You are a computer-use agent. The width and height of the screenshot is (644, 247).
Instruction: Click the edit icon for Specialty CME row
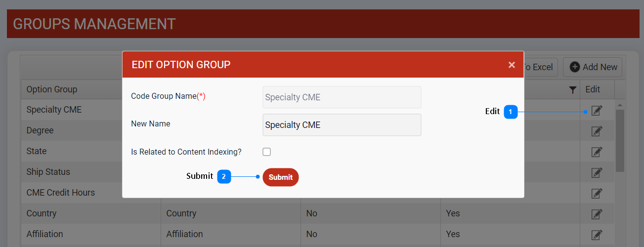597,110
